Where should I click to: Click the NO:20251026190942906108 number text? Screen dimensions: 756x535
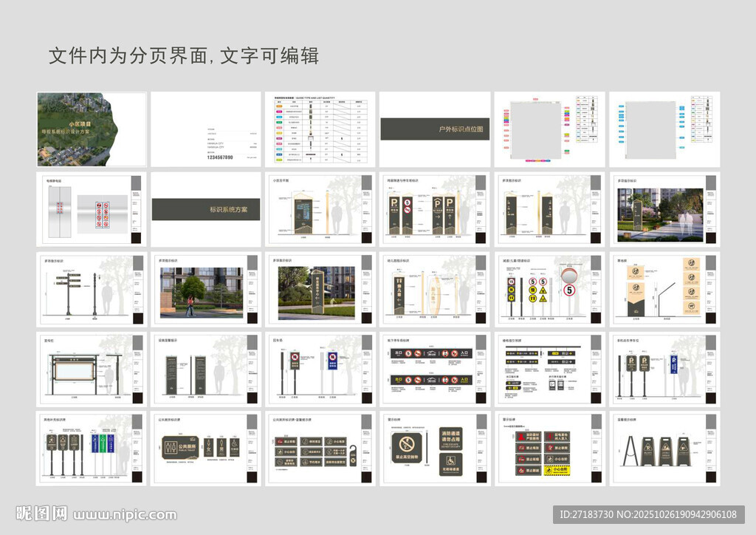(677, 515)
